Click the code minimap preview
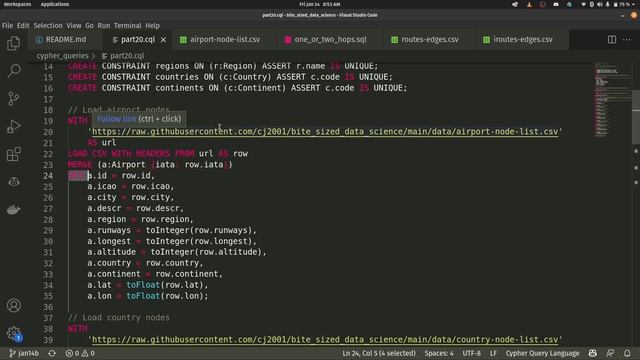The width and height of the screenshot is (640, 360). point(612,100)
